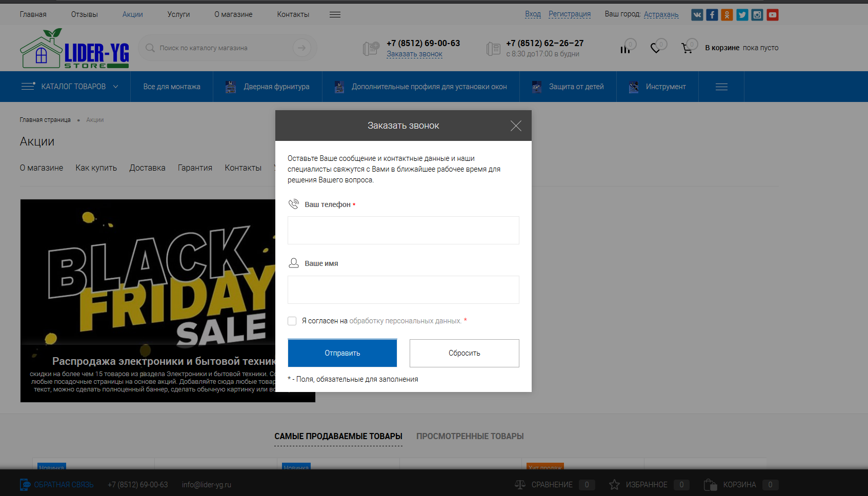Open the YouTube social icon

pos(773,15)
